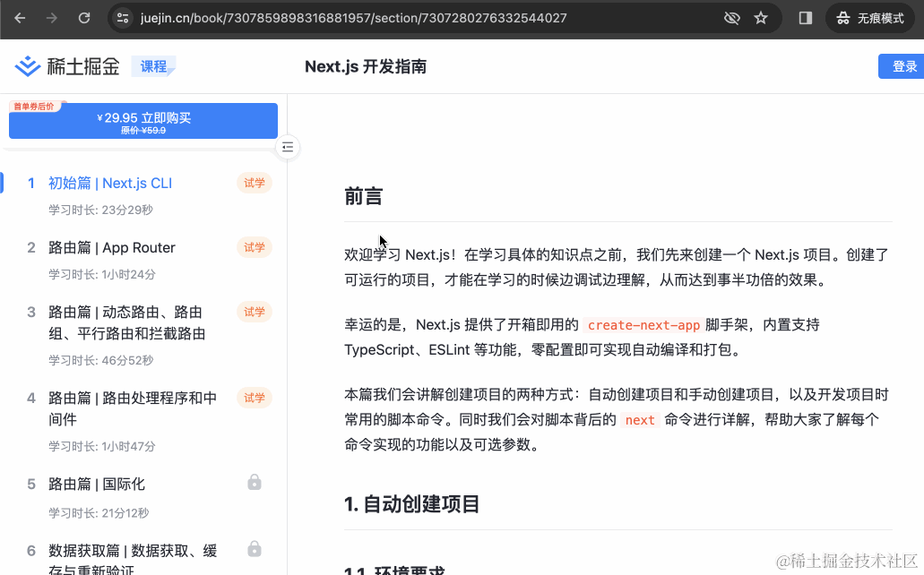Open the browser side panel icon
The height and width of the screenshot is (575, 924).
click(x=805, y=18)
